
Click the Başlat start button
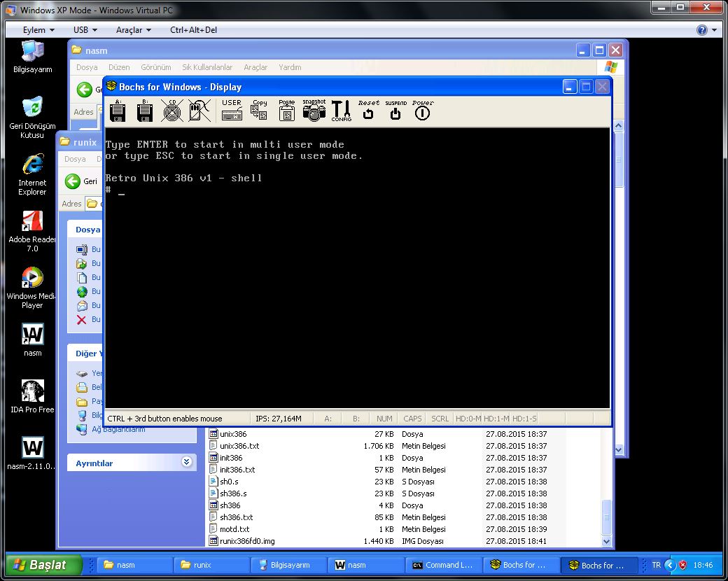point(44,565)
